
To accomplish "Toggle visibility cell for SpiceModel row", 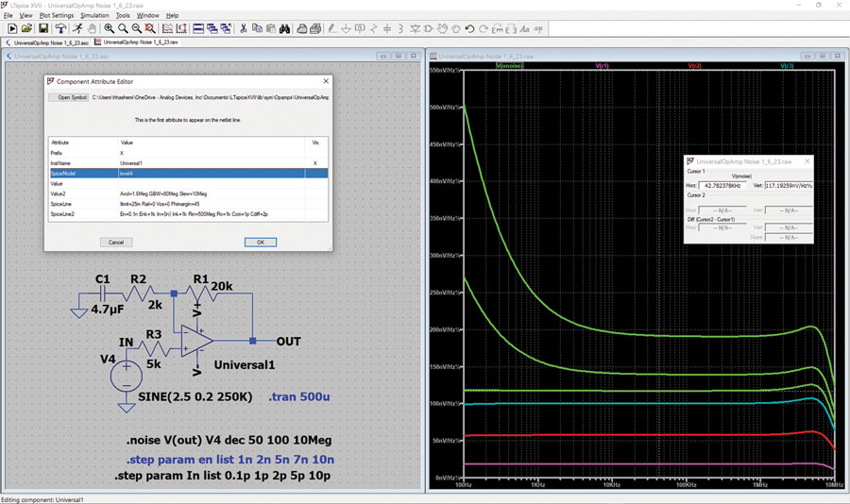I will click(x=316, y=174).
